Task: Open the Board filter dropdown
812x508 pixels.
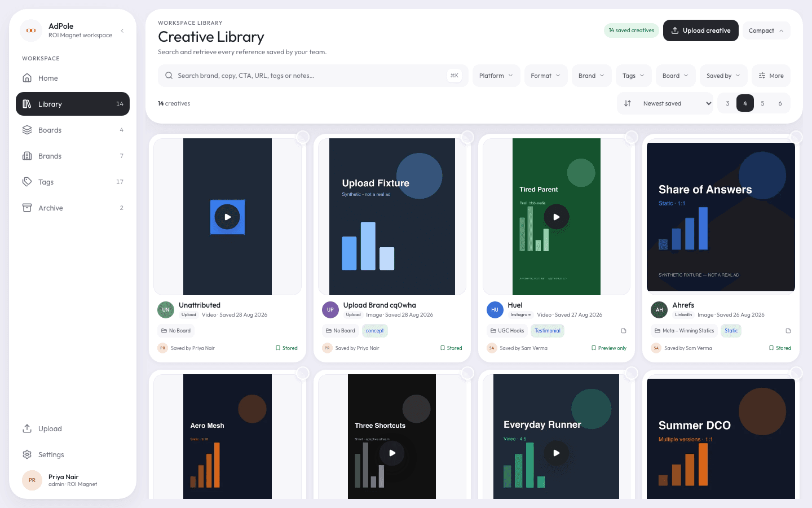Action: (676, 76)
